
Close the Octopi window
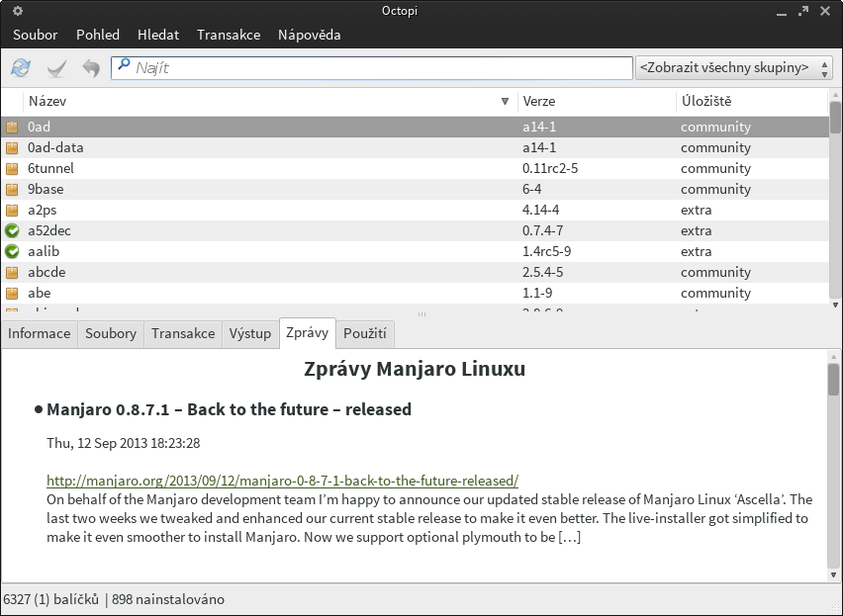pos(825,11)
